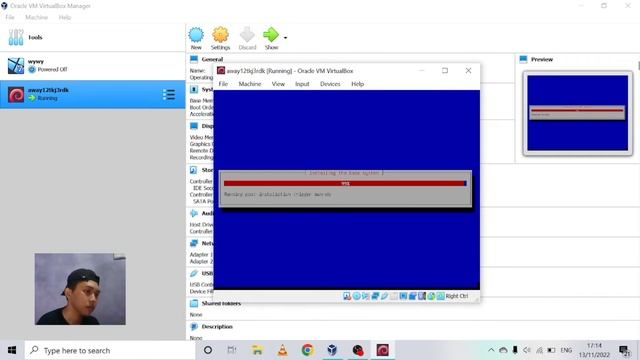Open View menu in the VM window
This screenshot has width=640, height=360.
[x=278, y=84]
